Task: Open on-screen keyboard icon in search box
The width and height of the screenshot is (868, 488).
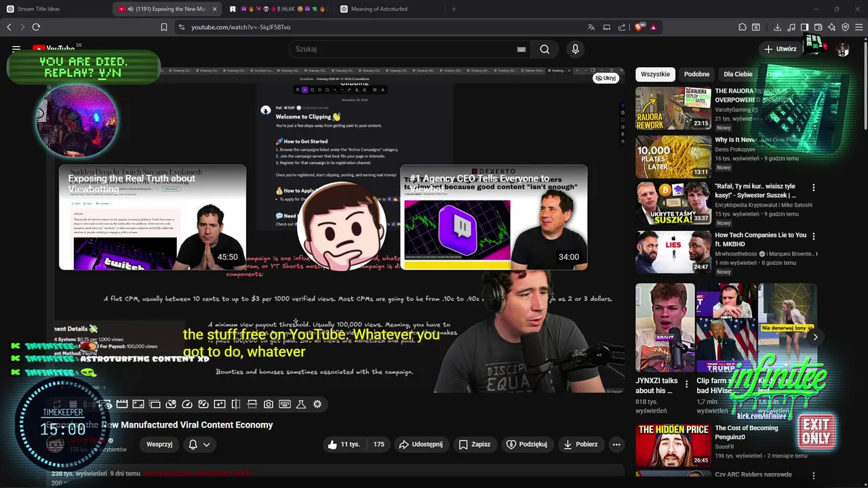Action: [x=521, y=49]
